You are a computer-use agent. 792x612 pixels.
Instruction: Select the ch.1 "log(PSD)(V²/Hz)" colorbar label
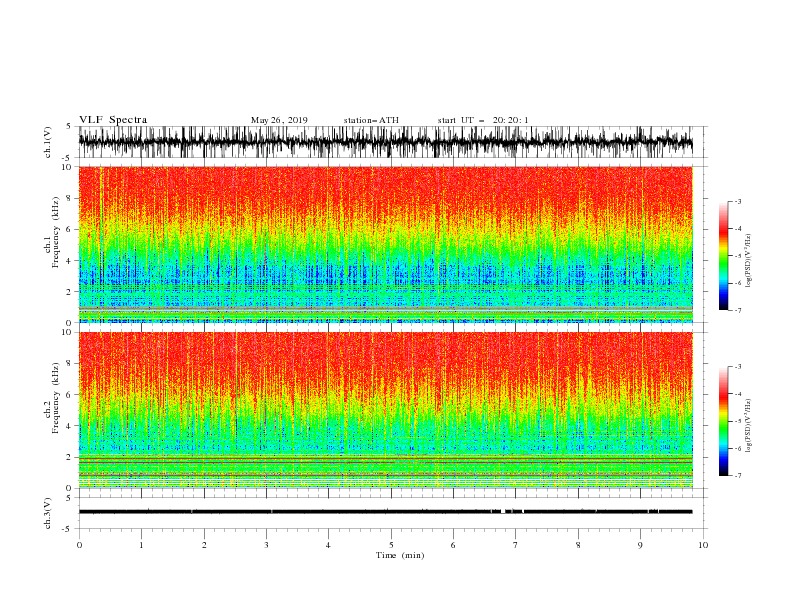click(748, 261)
